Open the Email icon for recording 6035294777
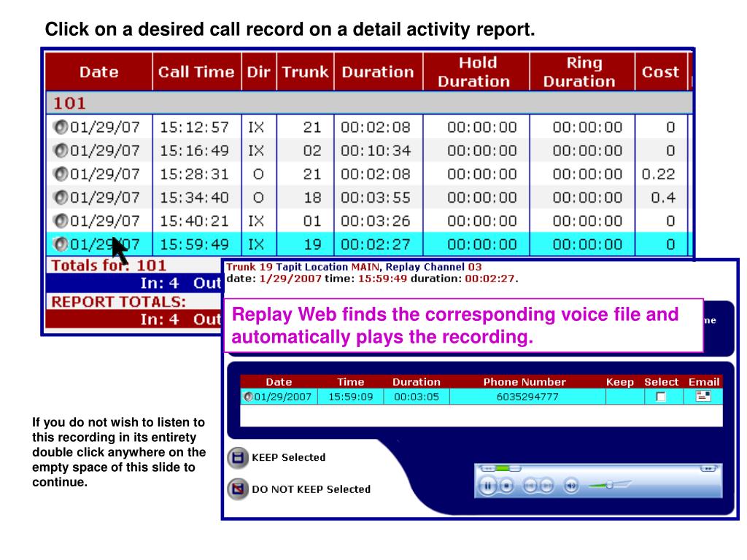This screenshot has height=560, width=747. click(x=703, y=396)
